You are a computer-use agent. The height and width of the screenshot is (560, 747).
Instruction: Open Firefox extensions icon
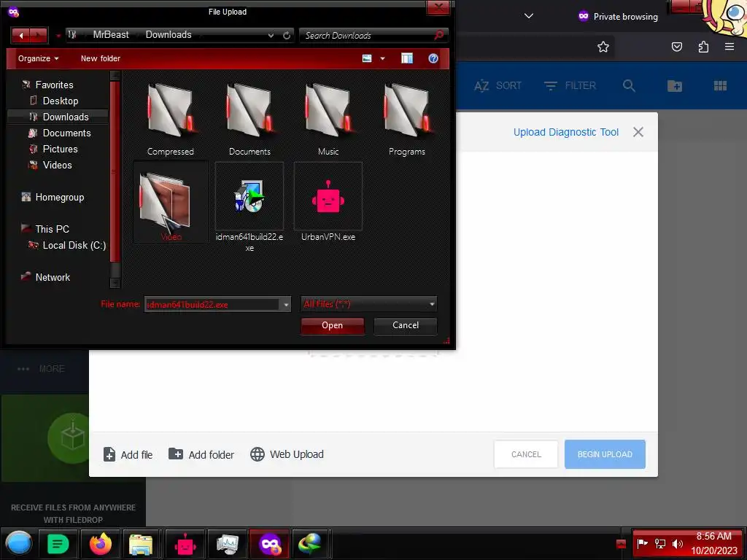[x=703, y=47]
